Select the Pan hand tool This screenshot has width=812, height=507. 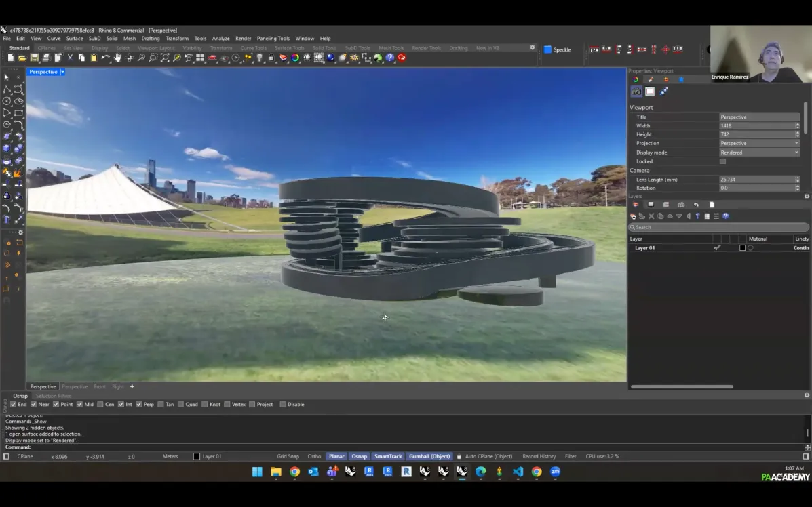(117, 58)
